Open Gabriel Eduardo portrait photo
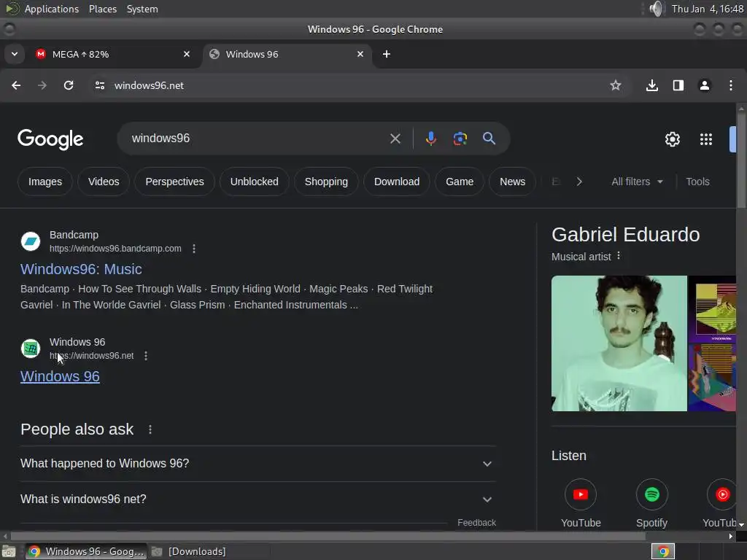747x560 pixels. click(x=619, y=343)
